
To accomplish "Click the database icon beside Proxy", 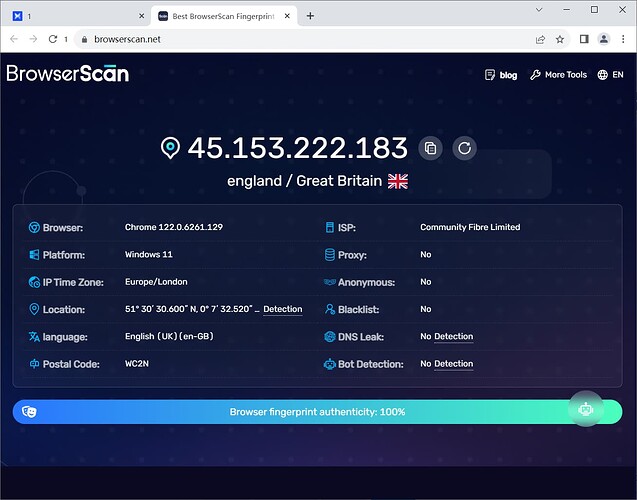I will (330, 255).
